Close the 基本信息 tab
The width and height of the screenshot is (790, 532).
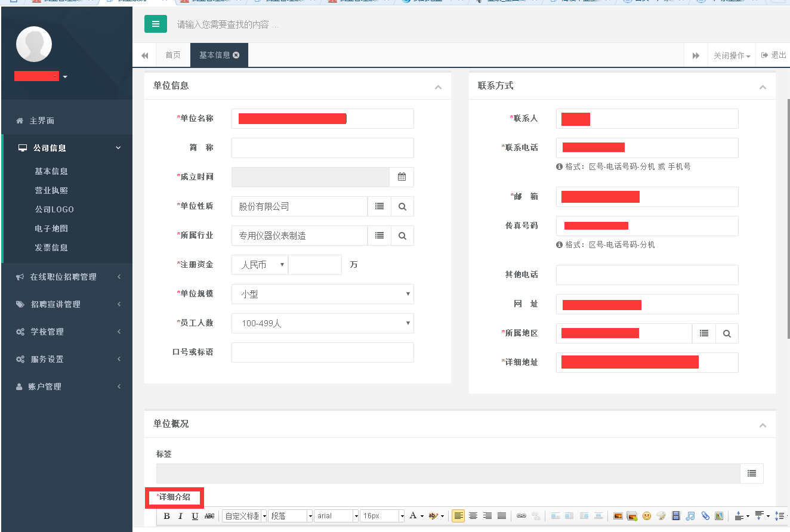click(236, 55)
